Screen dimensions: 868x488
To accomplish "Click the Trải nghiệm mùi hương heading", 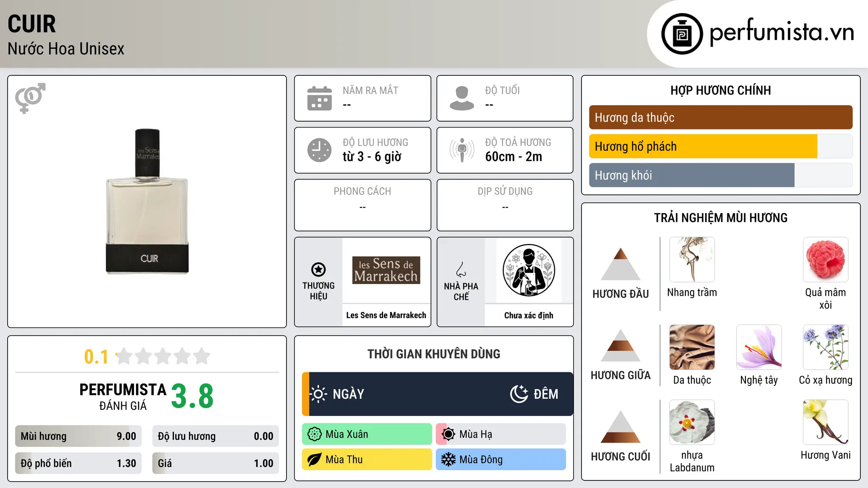I will tap(721, 218).
